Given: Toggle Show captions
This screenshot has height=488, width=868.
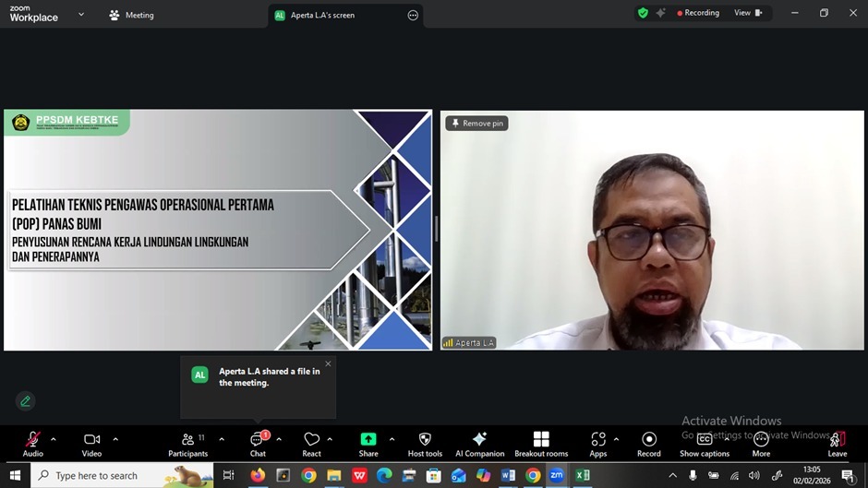Looking at the screenshot, I should 705,443.
